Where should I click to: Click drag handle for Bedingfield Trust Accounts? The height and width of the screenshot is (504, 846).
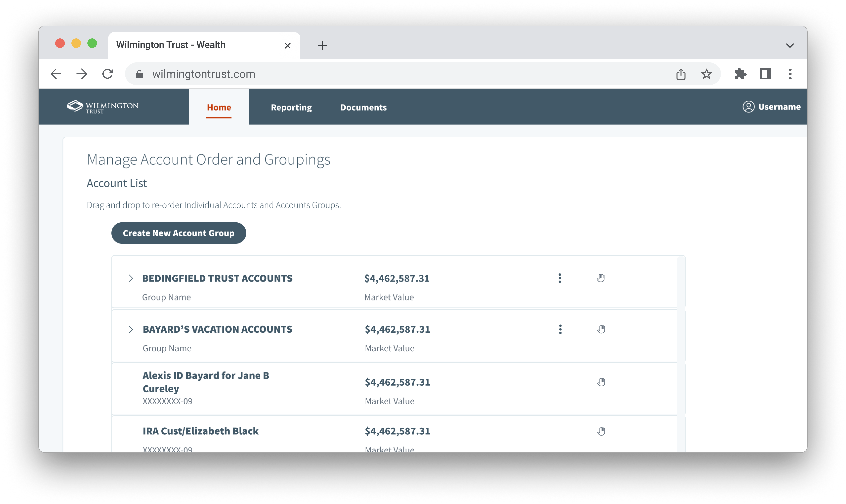coord(601,278)
